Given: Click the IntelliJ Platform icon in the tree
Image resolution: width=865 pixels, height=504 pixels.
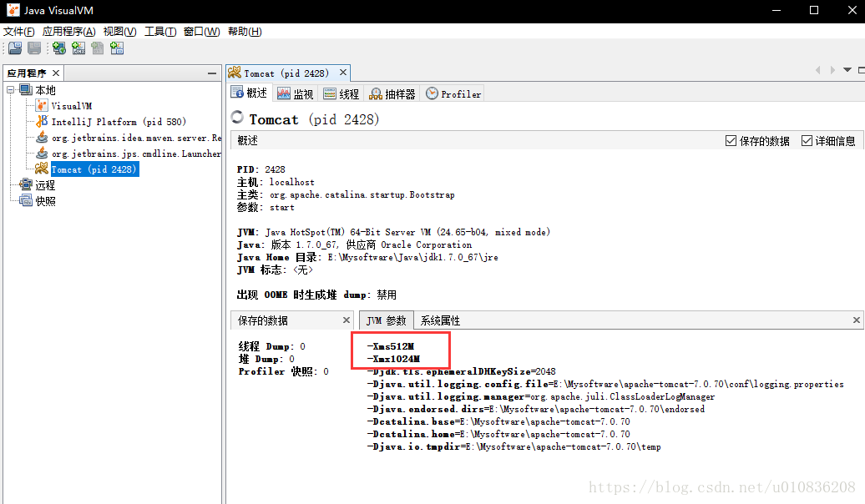Looking at the screenshot, I should tap(42, 121).
